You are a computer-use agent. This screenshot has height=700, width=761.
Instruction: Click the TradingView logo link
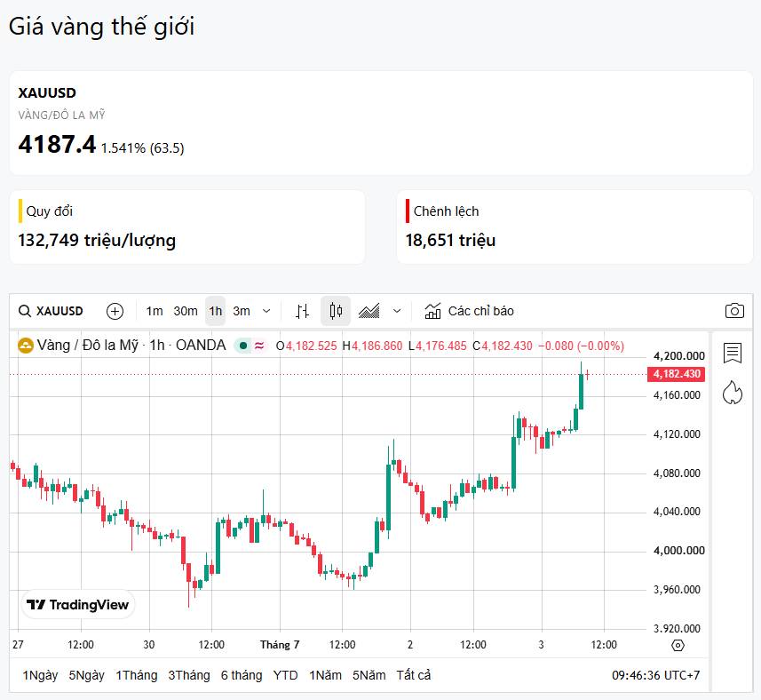tap(77, 604)
